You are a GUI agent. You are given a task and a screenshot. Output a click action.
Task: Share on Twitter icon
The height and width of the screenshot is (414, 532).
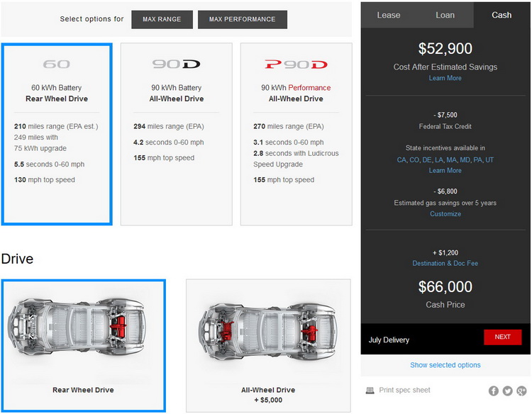pyautogui.click(x=508, y=391)
